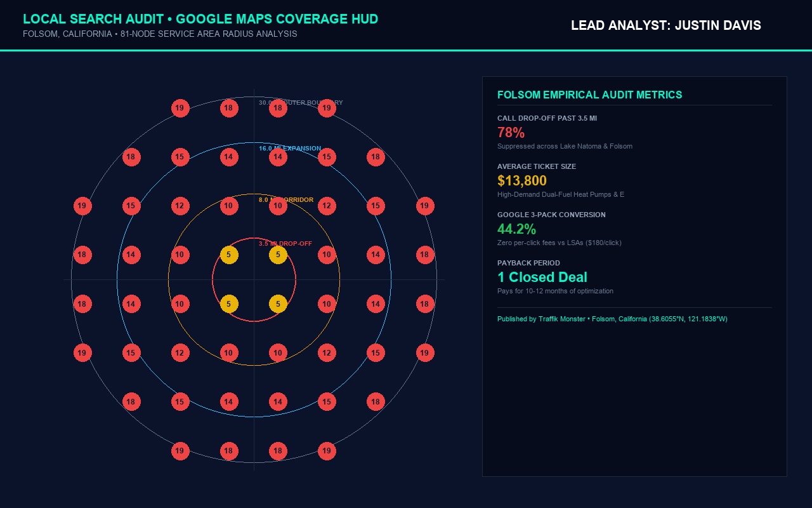Select the "PAYBACK PERIOD" label
The image size is (812, 508).
[x=528, y=263]
